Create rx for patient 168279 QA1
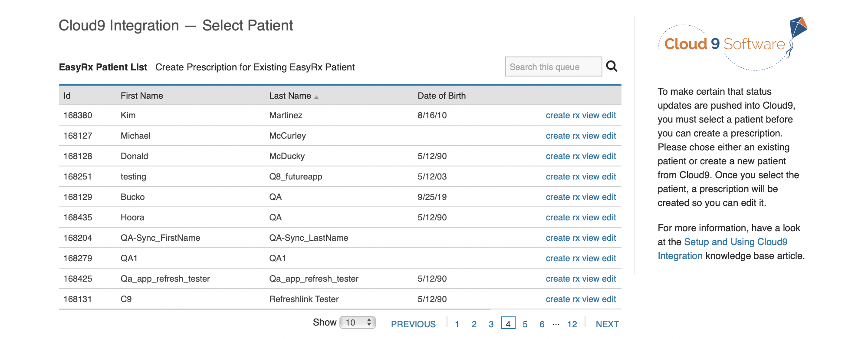The image size is (868, 339). 562,258
